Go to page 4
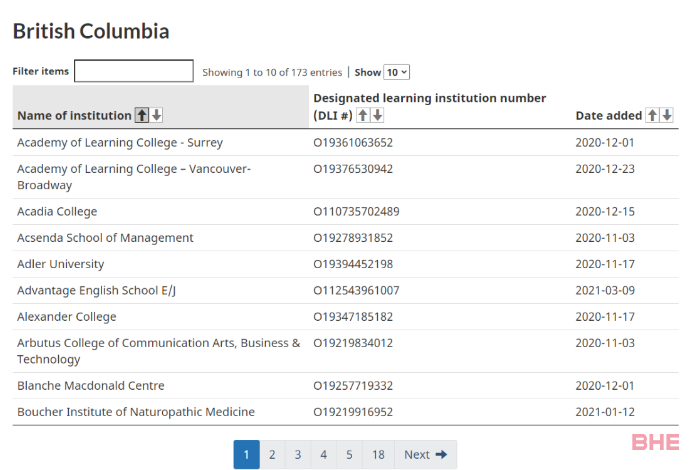699x470 pixels. coord(324,454)
